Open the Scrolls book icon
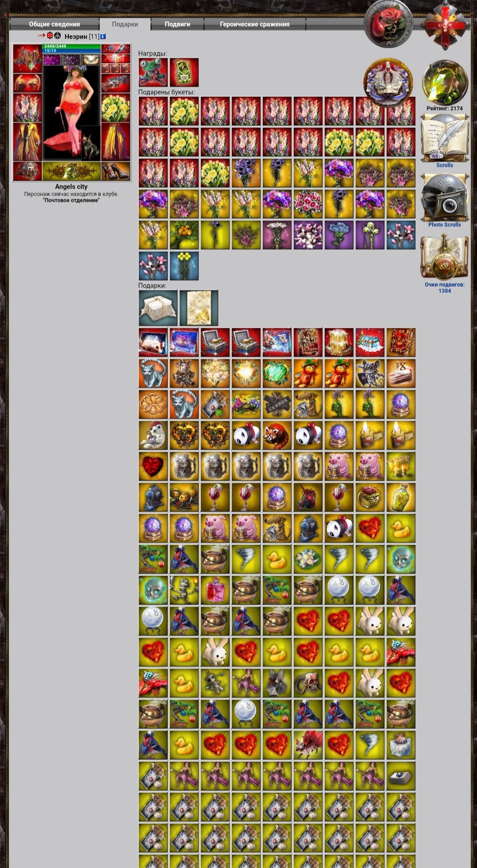This screenshot has width=477, height=868. pos(445,138)
